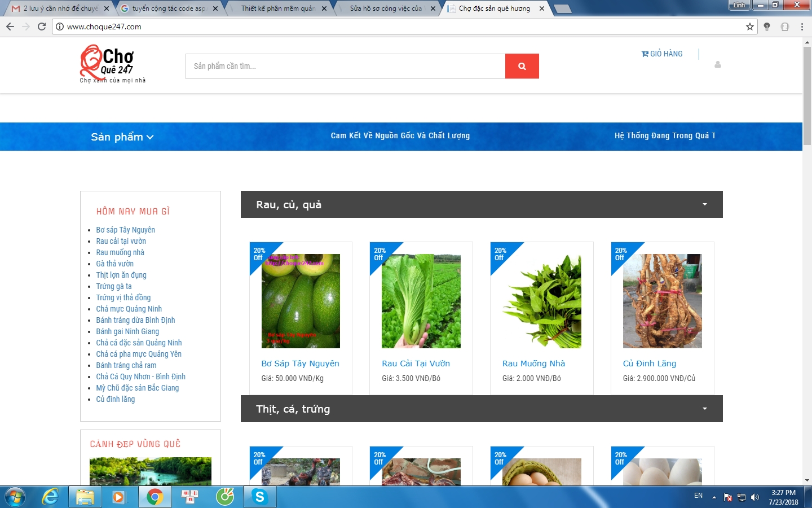Viewport: 812px width, 508px height.
Task: Click the browser forward arrow
Action: 26,27
